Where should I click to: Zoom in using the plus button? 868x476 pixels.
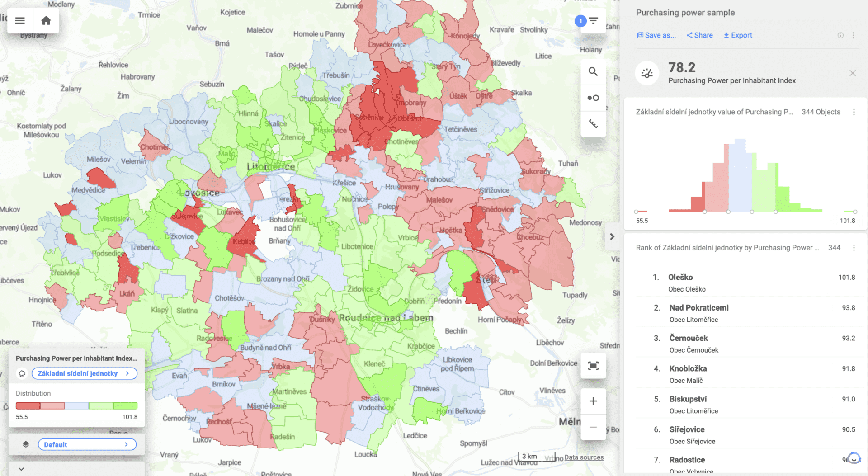593,401
